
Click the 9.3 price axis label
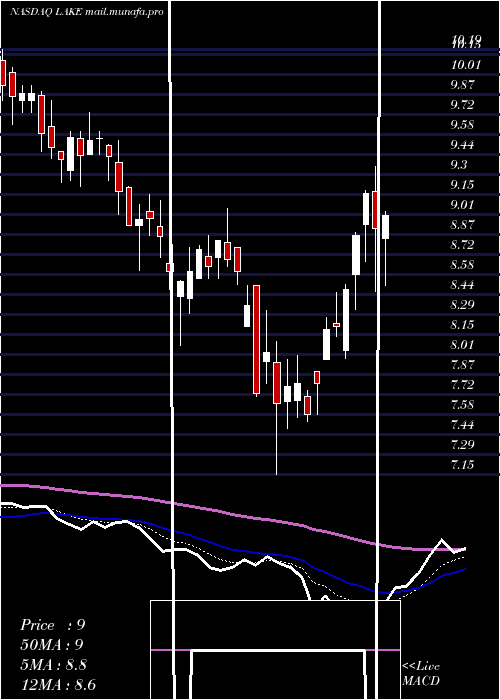click(459, 165)
